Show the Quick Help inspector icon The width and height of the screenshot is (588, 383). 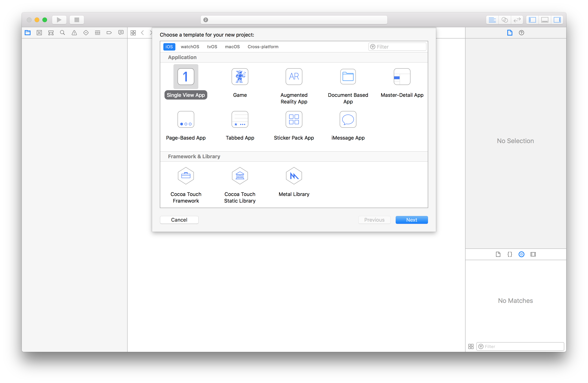pyautogui.click(x=521, y=33)
